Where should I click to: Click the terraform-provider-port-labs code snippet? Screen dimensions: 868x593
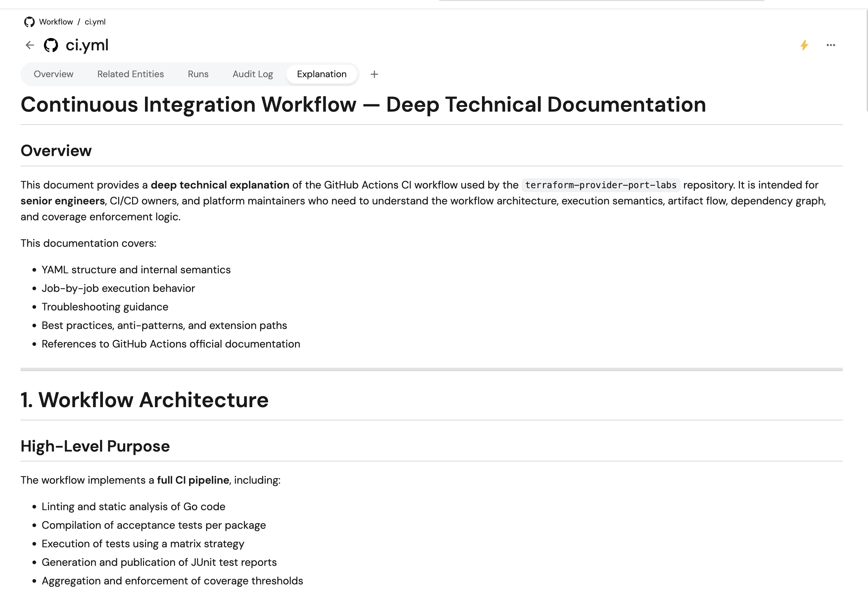tap(601, 185)
